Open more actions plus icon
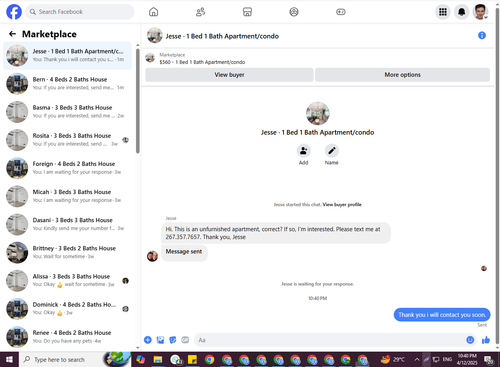Screen dimensions: 500x367 [148, 340]
